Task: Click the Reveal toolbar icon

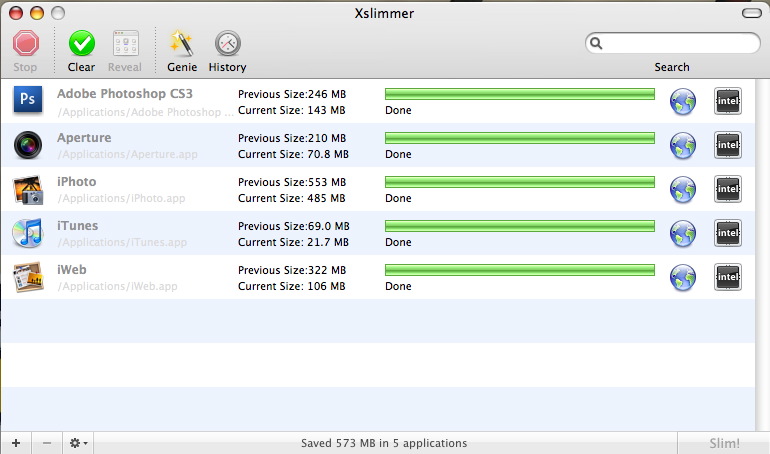Action: point(126,43)
